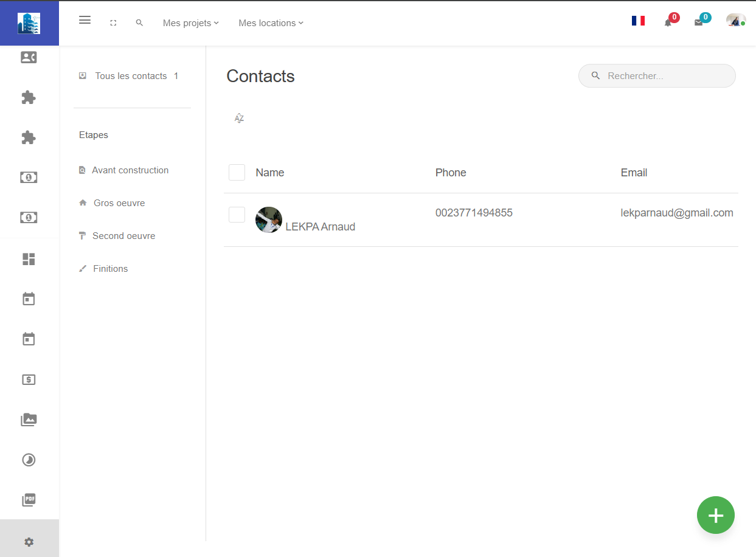The height and width of the screenshot is (557, 756).
Task: Expand the Mes locations dropdown
Action: coord(271,23)
